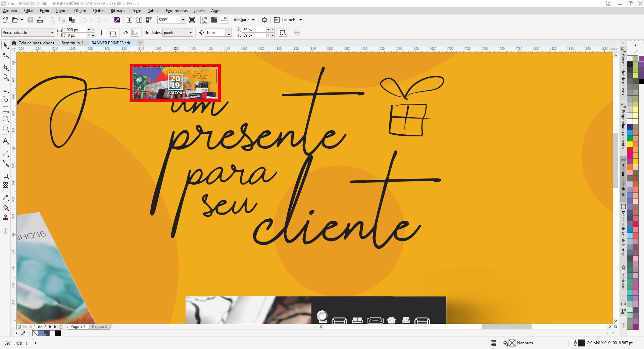Select the Connector tool

pyautogui.click(x=5, y=164)
